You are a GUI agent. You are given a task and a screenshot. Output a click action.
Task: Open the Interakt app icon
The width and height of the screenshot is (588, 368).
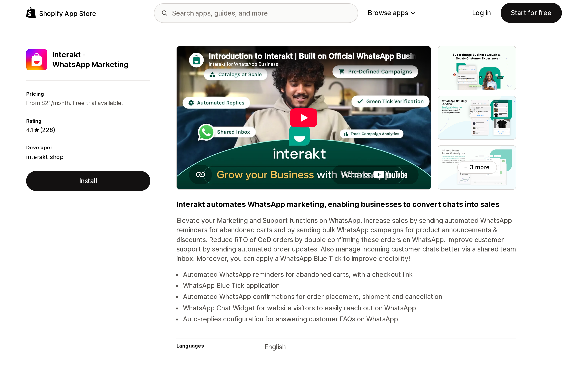tap(37, 60)
